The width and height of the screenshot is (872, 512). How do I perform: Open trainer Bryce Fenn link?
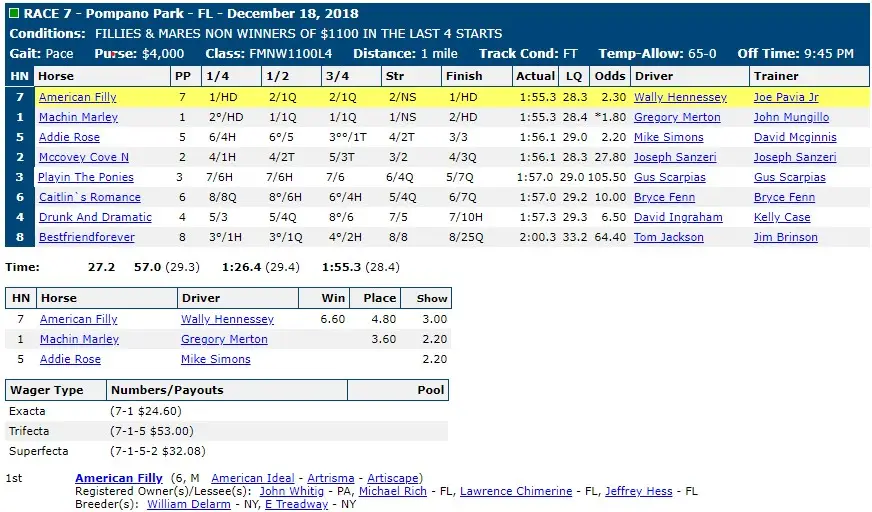[x=784, y=197]
